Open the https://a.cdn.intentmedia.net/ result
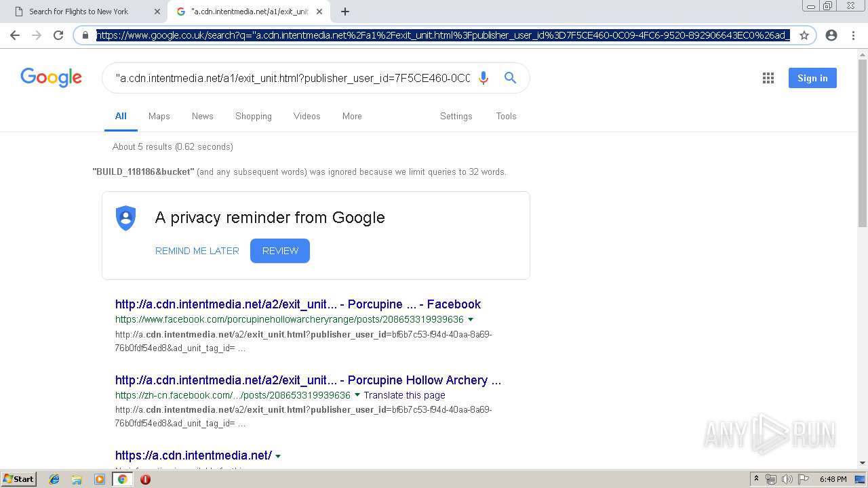The image size is (868, 488). tap(193, 455)
